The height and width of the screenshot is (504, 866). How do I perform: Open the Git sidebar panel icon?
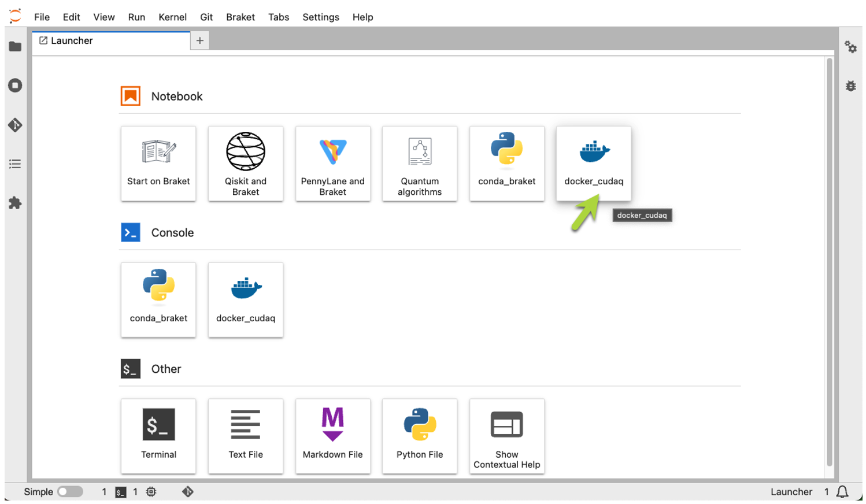(x=15, y=125)
